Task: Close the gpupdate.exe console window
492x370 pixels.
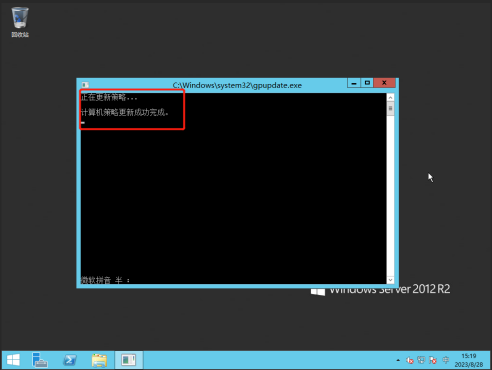Action: [x=384, y=83]
